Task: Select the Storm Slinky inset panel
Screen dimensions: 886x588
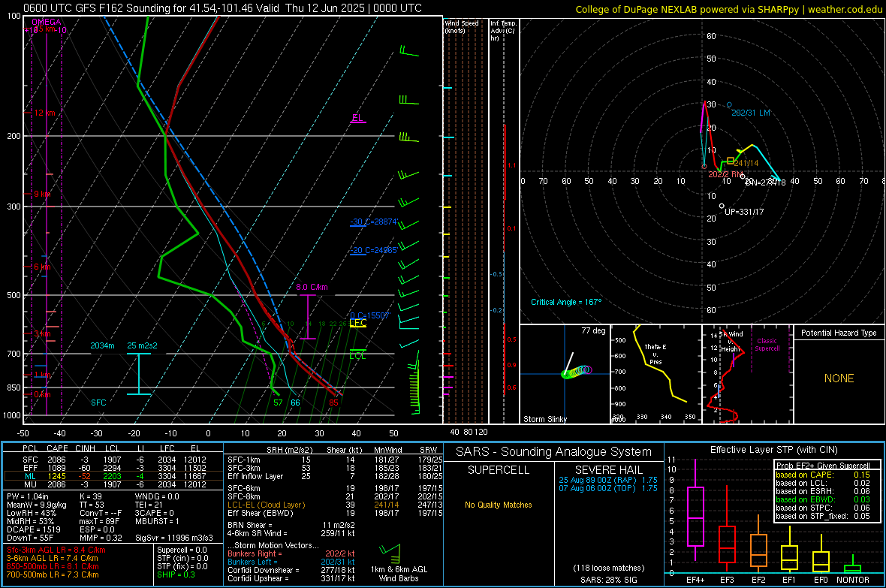Action: point(565,374)
